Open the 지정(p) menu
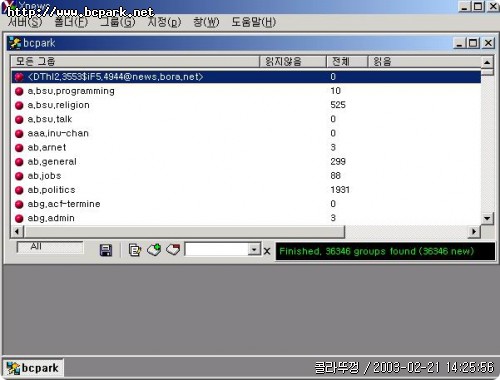 (164, 22)
